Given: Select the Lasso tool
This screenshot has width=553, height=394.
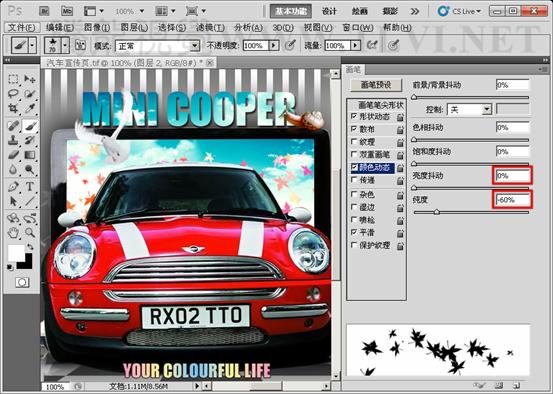Looking at the screenshot, I should (x=13, y=93).
